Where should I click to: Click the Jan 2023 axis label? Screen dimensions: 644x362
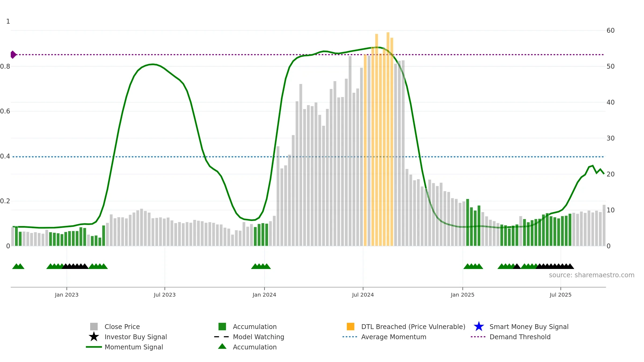(67, 295)
